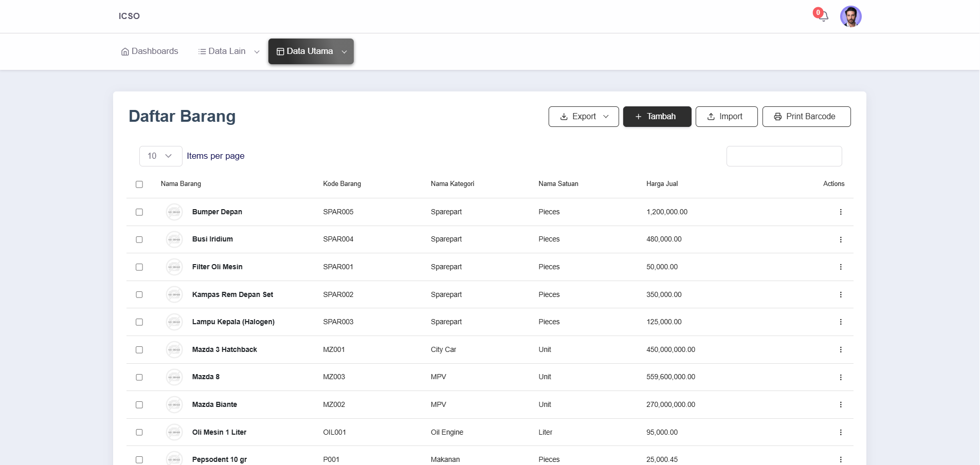
Task: Click the search input field
Action: point(784,156)
